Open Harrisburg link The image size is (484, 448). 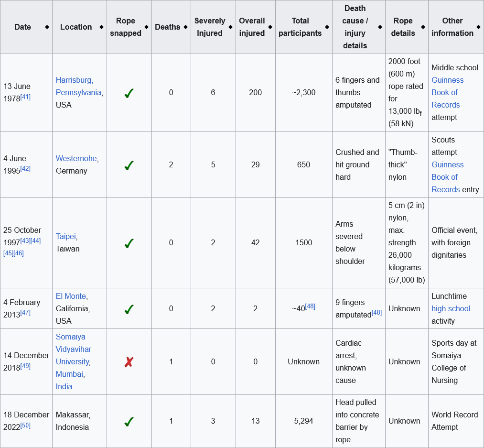[75, 80]
